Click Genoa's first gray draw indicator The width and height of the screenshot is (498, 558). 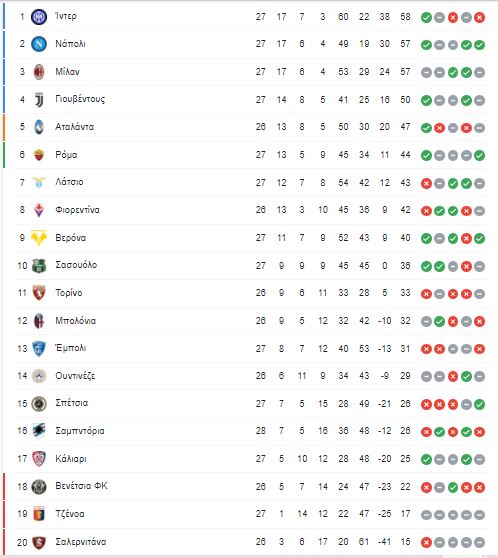(x=426, y=515)
